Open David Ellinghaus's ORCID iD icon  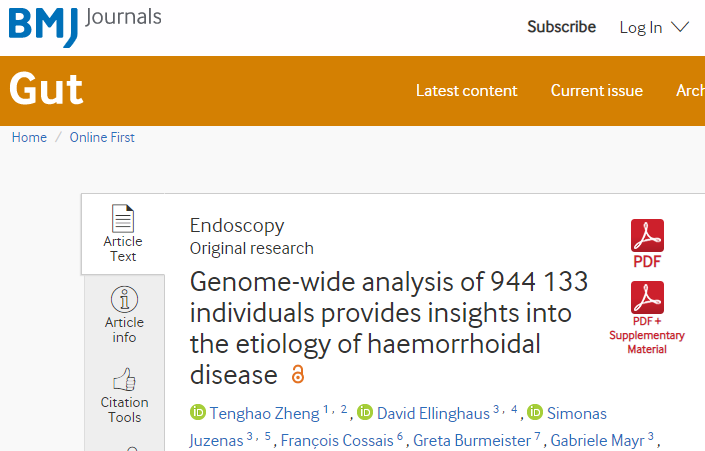click(365, 412)
